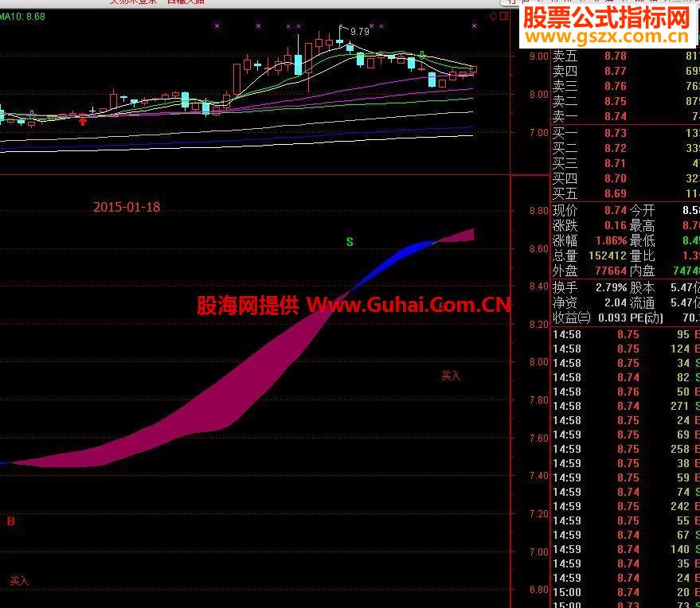Click the 股本 label
The height and width of the screenshot is (608, 700).
coord(643,288)
